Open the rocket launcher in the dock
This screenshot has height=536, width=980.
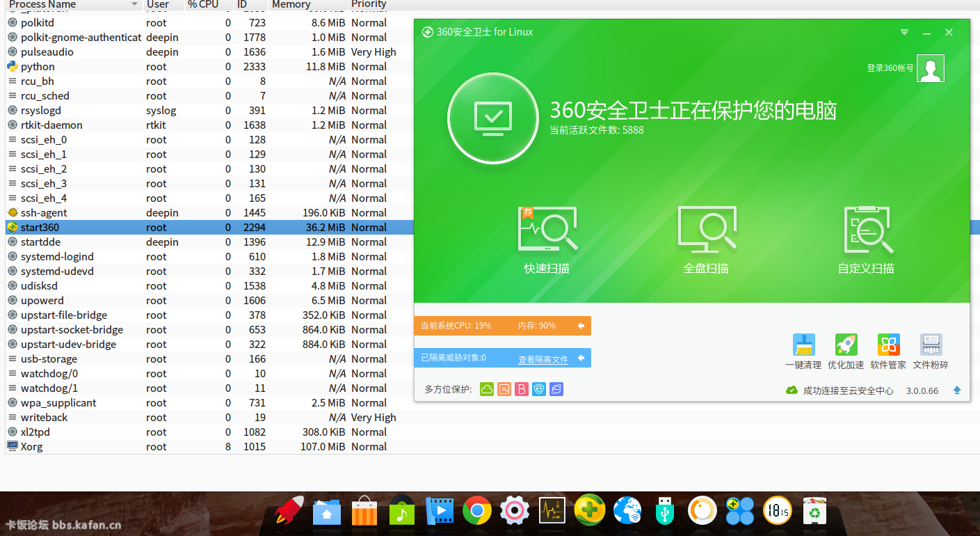(x=289, y=511)
